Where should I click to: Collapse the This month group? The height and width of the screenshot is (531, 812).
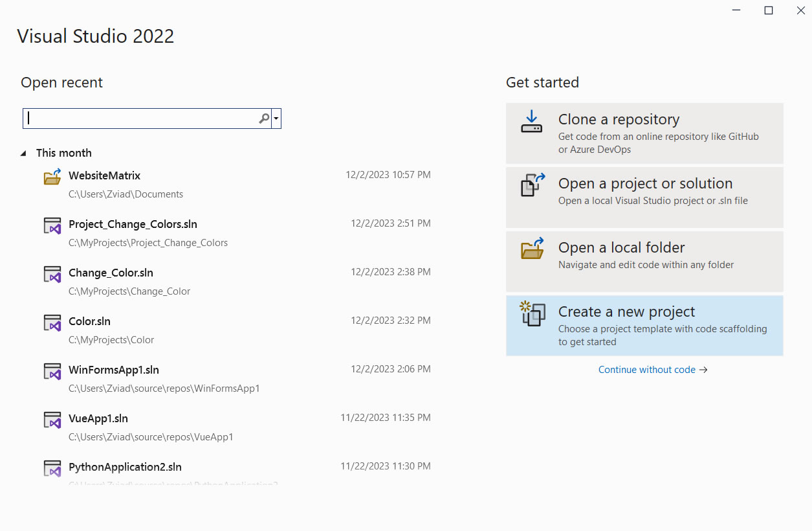point(24,153)
